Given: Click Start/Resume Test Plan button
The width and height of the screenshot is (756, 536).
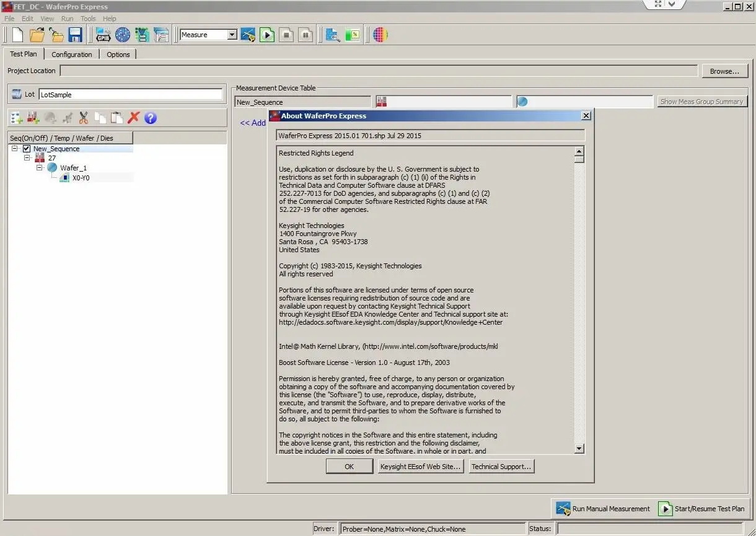Looking at the screenshot, I should (702, 509).
